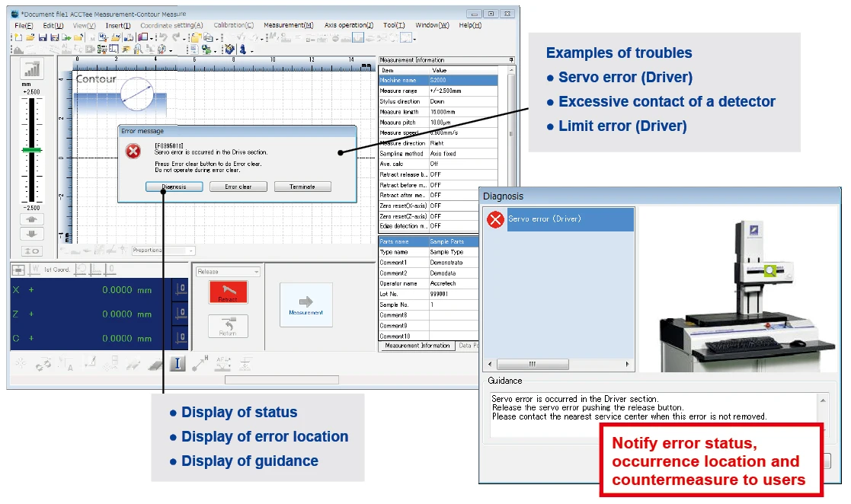
Task: Click the Diagnosis list horizontal scrollbar
Action: click(x=558, y=365)
